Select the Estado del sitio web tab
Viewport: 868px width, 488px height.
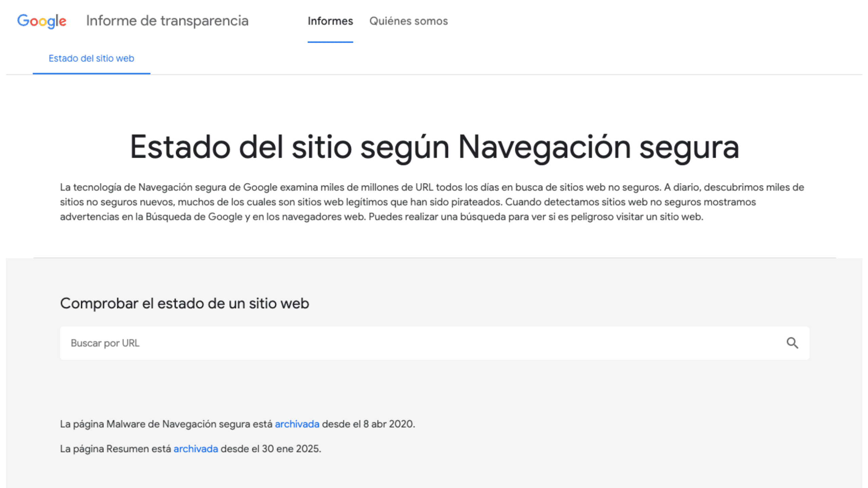91,58
